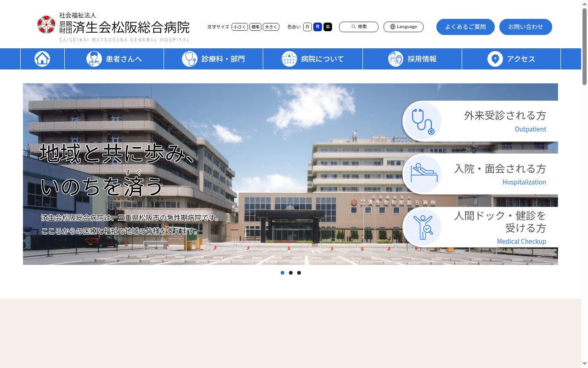Open the 採用情報 menu
Screen dimensions: 588x368
tap(413, 59)
